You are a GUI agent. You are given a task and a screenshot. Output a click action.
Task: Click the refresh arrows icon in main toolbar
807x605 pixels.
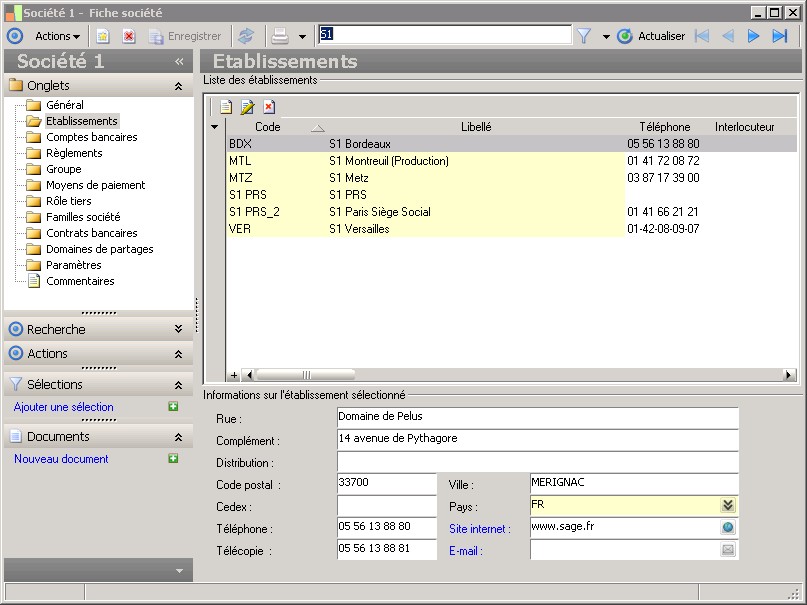pyautogui.click(x=245, y=36)
